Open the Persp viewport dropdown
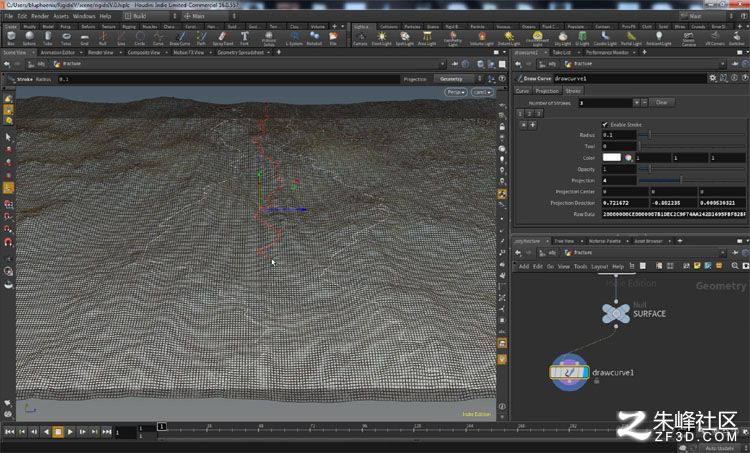This screenshot has width=750, height=453. tap(455, 92)
